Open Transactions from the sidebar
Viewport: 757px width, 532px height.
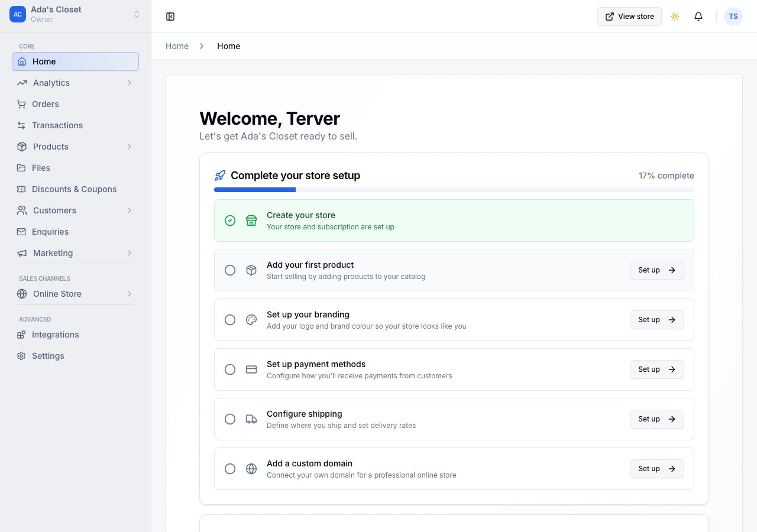pyautogui.click(x=75, y=125)
